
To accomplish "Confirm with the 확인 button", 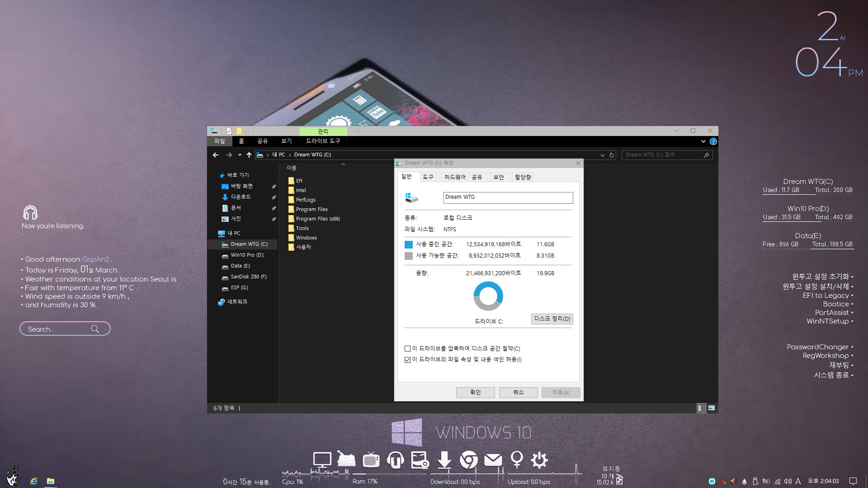I will (475, 393).
